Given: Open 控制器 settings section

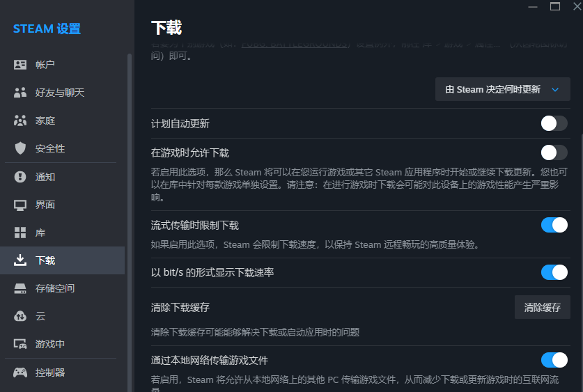Looking at the screenshot, I should point(62,373).
